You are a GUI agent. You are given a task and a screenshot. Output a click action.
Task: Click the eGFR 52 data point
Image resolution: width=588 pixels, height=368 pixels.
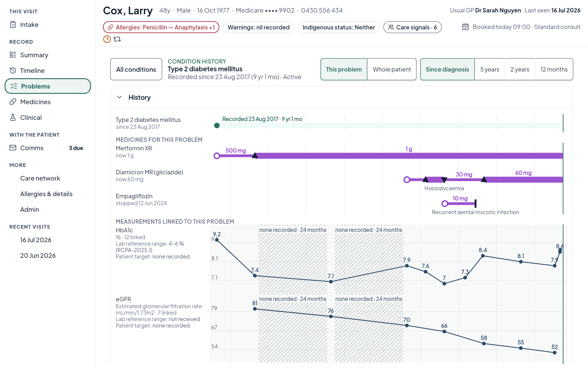pyautogui.click(x=554, y=353)
